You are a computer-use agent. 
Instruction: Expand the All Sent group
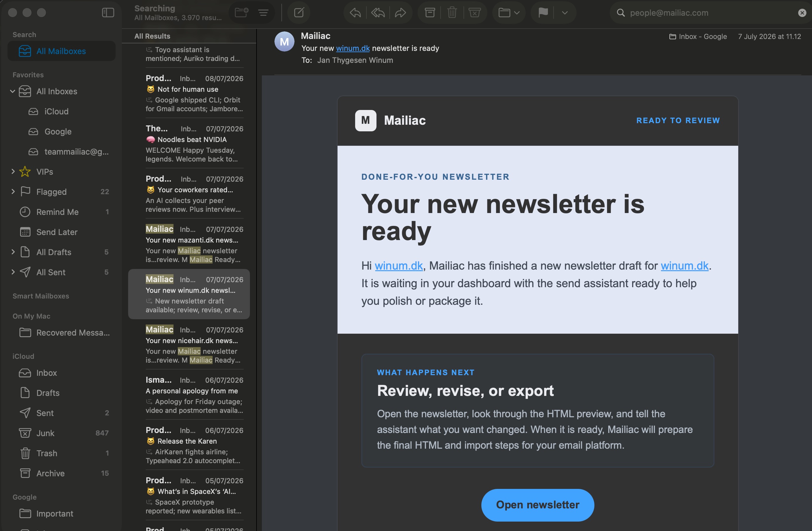tap(13, 272)
